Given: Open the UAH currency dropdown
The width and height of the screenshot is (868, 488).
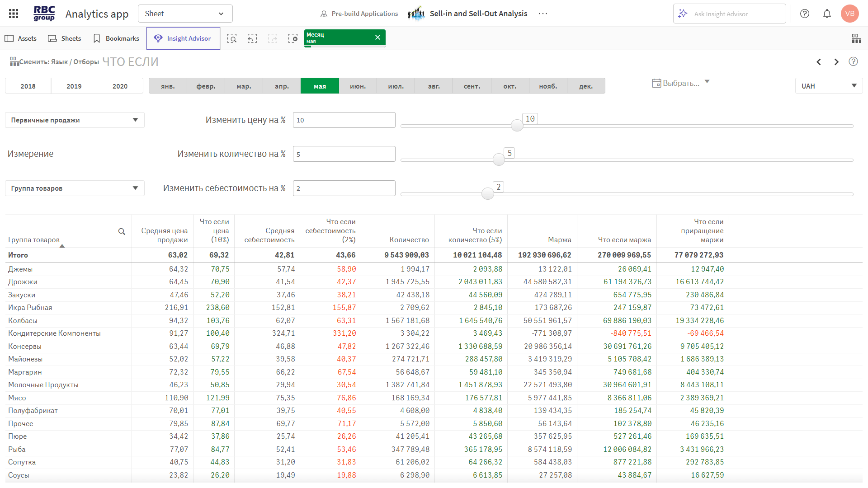Looking at the screenshot, I should 829,86.
